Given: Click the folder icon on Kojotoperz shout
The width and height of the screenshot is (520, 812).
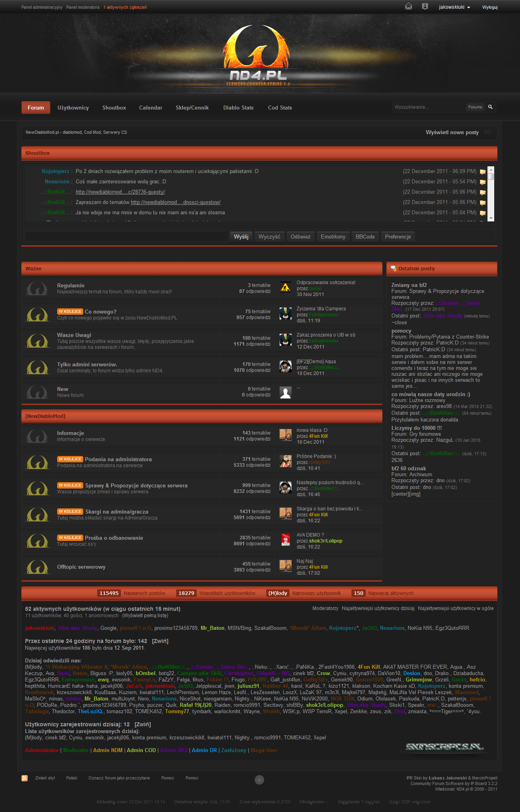Looking at the screenshot, I should [483, 172].
